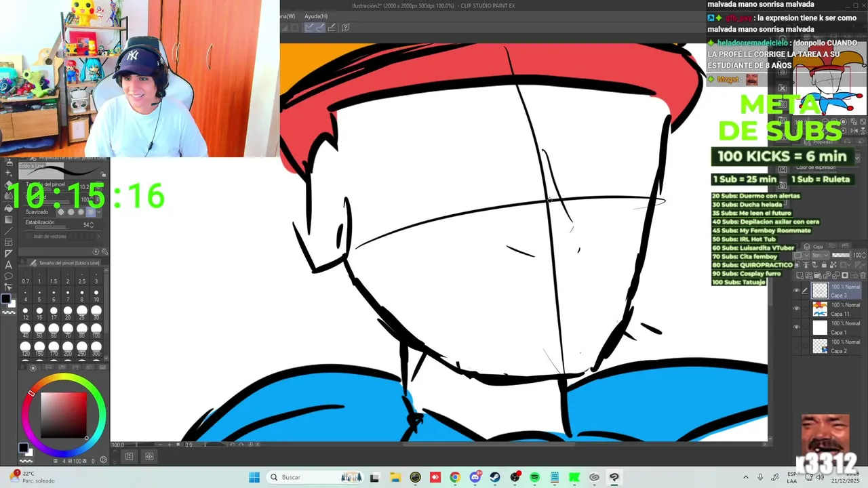
Task: Open the mask display options dropdown
Action: (845, 264)
